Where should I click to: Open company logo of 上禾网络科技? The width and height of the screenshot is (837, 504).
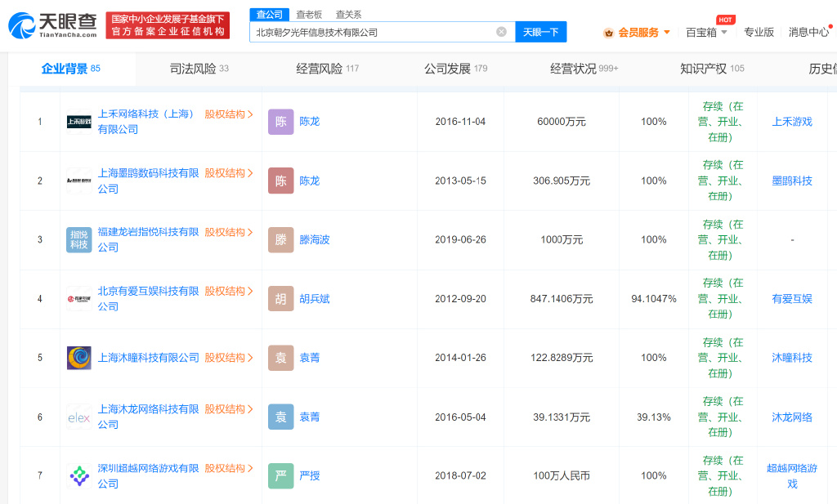pos(79,122)
